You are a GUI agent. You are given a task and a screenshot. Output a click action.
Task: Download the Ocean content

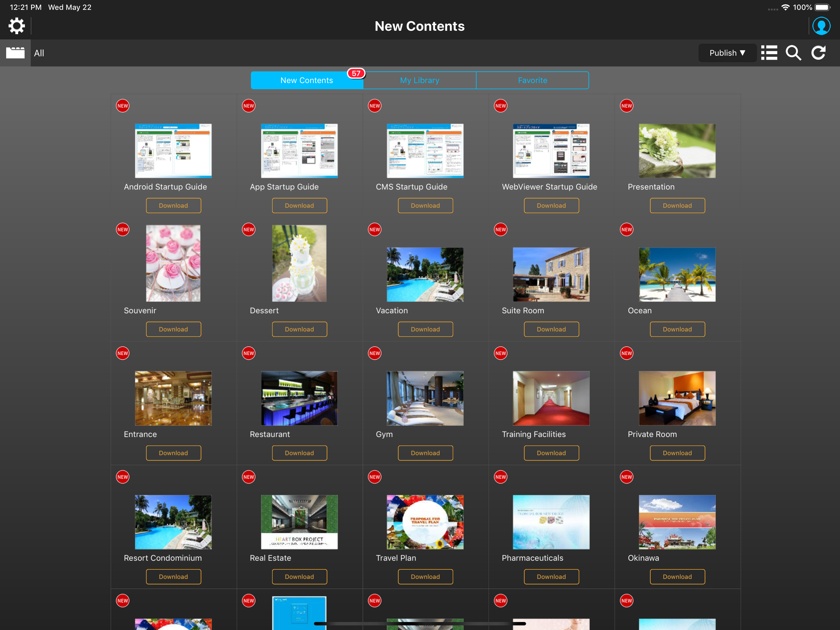pos(677,329)
